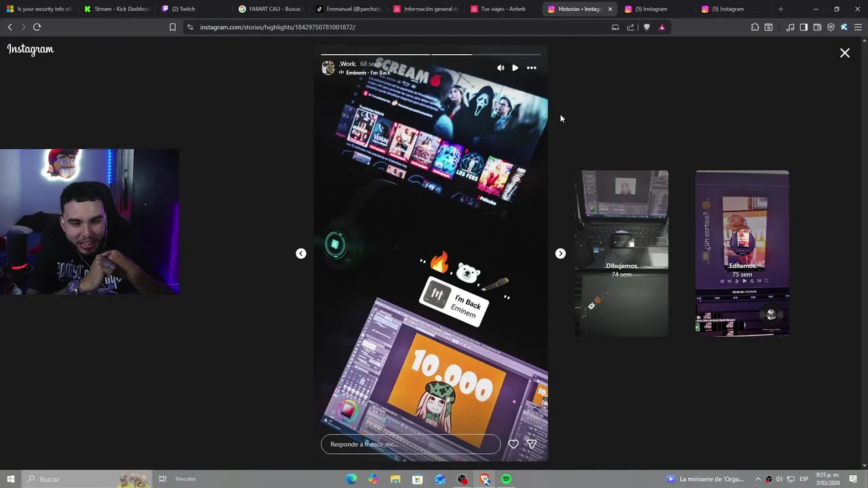This screenshot has height=488, width=868.
Task: Open the story three-dot options menu
Action: click(x=532, y=68)
